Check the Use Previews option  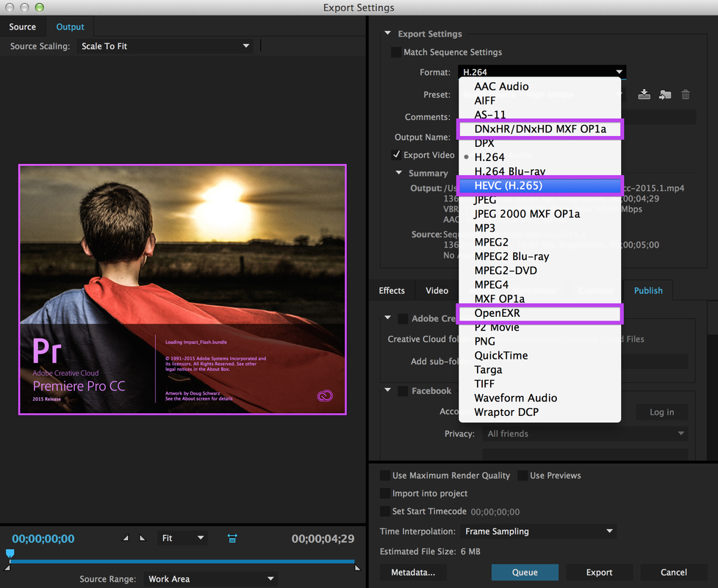[x=523, y=476]
